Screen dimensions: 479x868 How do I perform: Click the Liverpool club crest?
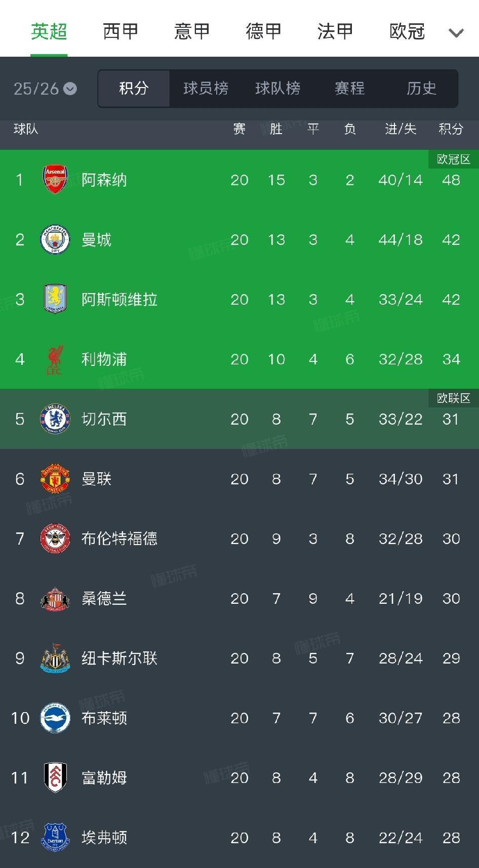(x=55, y=359)
